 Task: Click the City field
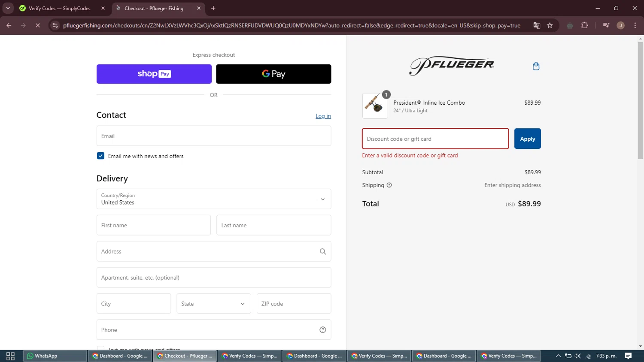[x=134, y=304]
